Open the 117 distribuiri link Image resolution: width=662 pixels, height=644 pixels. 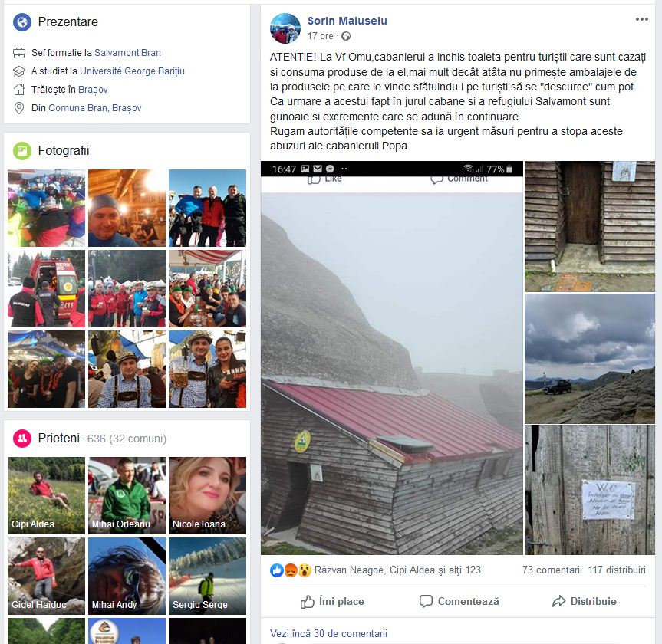tap(617, 570)
